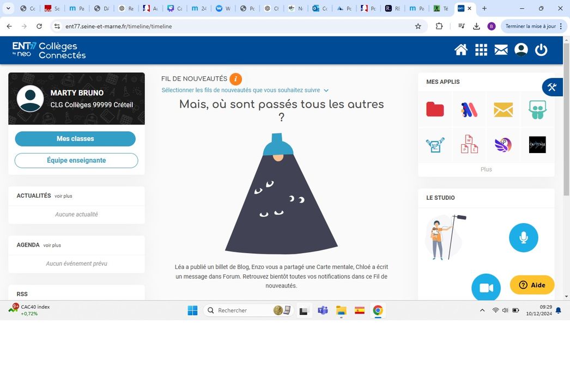This screenshot has height=392, width=570.
Task: Open the orange info icon beside Fil de nouveautés
Action: tap(235, 79)
